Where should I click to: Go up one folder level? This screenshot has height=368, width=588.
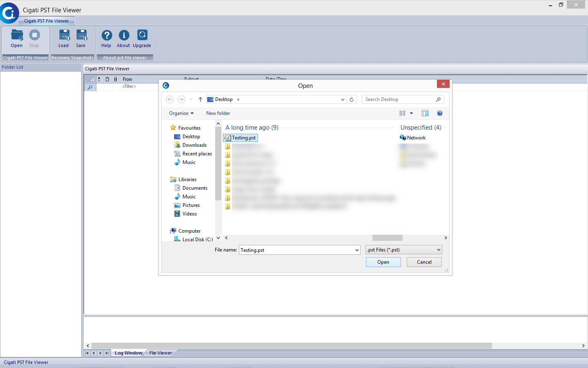(200, 99)
